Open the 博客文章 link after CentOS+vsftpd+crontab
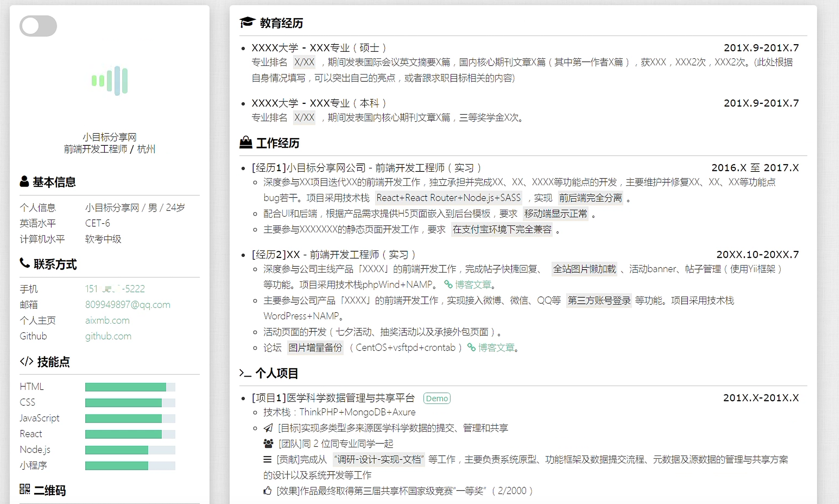Viewport: 839px width, 504px height. (496, 348)
